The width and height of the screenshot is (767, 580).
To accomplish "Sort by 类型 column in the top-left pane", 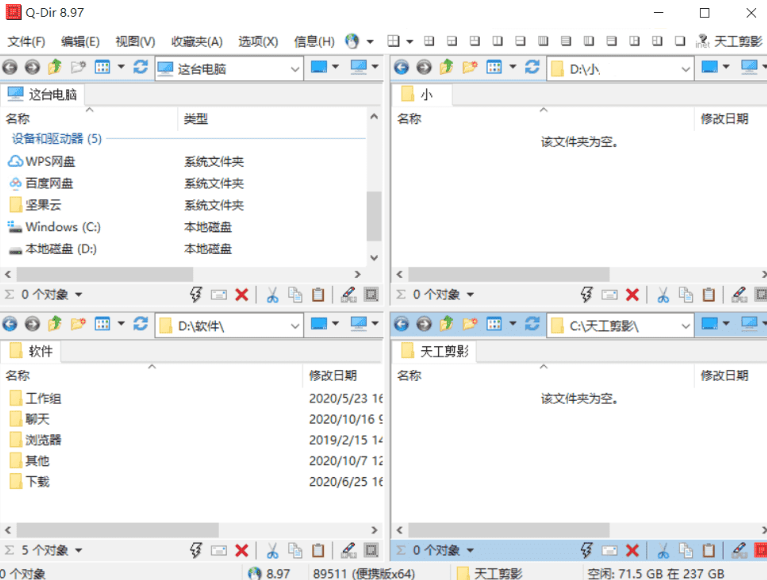I will coord(196,118).
